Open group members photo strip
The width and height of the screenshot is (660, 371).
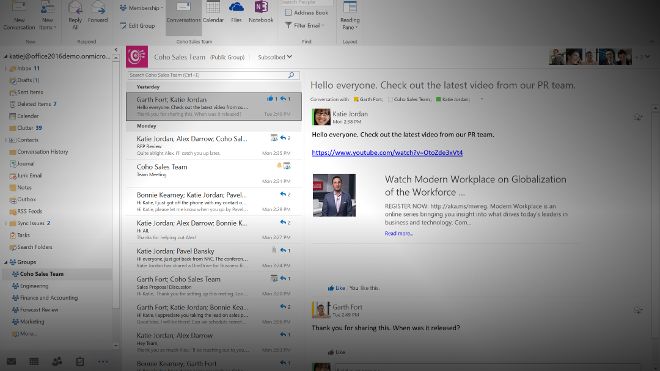tap(590, 57)
